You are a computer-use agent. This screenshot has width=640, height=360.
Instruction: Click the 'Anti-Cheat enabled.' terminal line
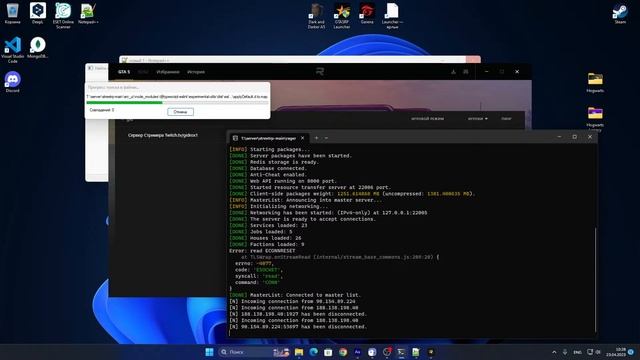coord(268,175)
